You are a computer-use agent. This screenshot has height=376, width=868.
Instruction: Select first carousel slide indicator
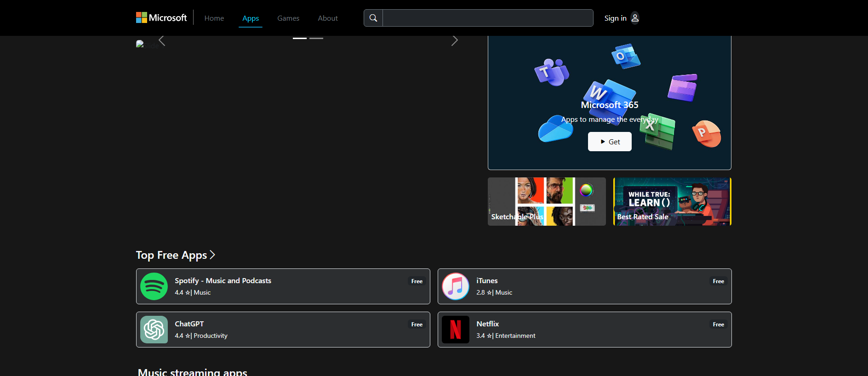pos(300,38)
